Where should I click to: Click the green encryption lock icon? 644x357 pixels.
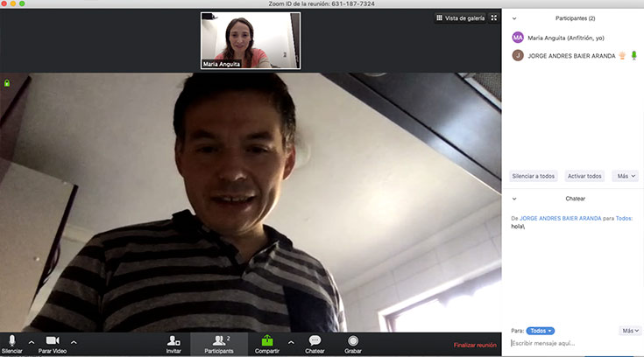click(x=7, y=83)
